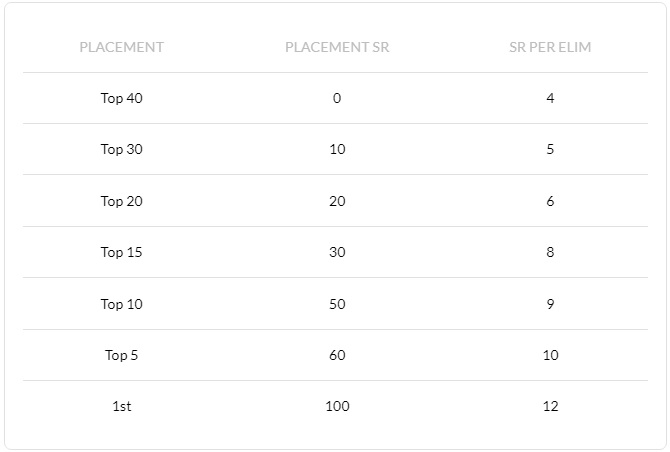Select the 1st placement cell
The image size is (670, 452).
tap(122, 406)
